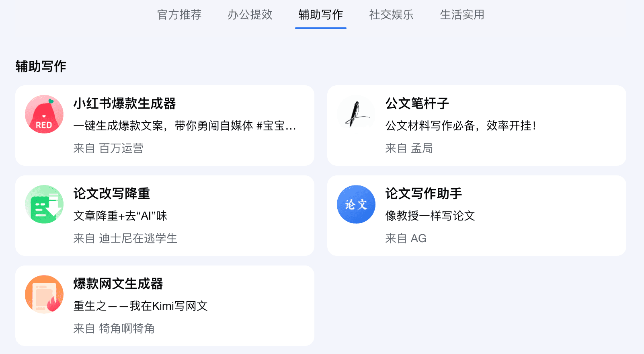
Task: Select the 生活实用 tab
Action: tap(461, 15)
